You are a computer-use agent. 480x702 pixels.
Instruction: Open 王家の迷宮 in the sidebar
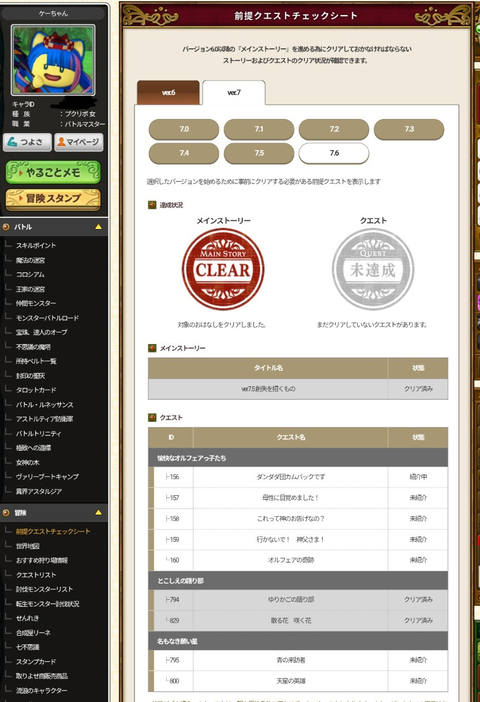click(30, 289)
